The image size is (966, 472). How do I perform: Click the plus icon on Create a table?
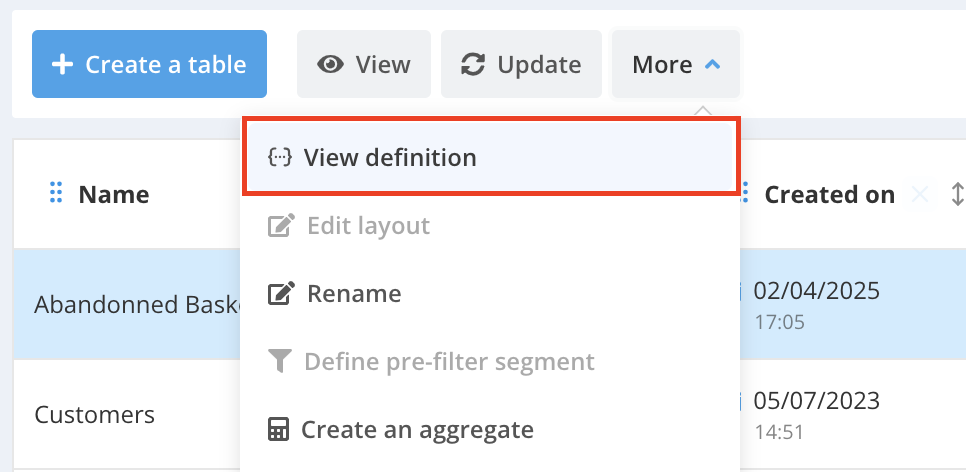tap(62, 65)
